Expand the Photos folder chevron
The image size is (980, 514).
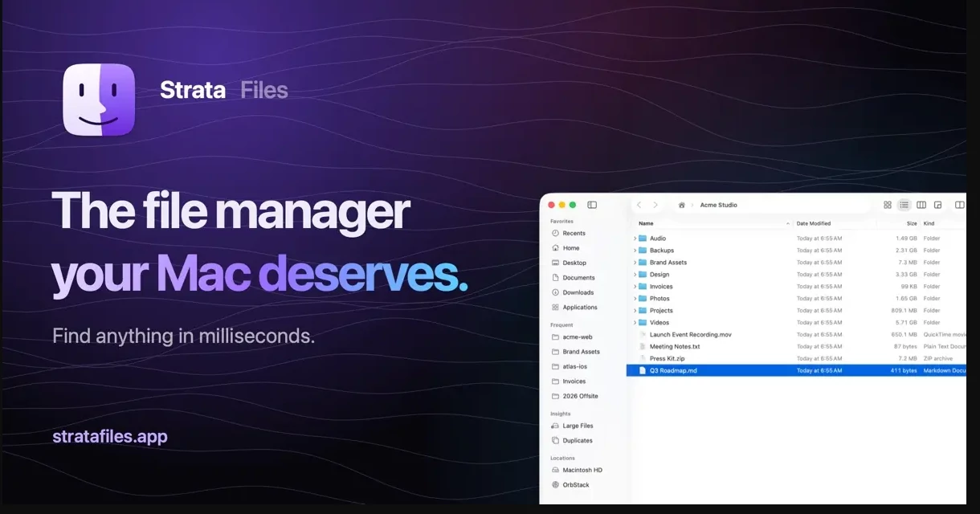[635, 299]
